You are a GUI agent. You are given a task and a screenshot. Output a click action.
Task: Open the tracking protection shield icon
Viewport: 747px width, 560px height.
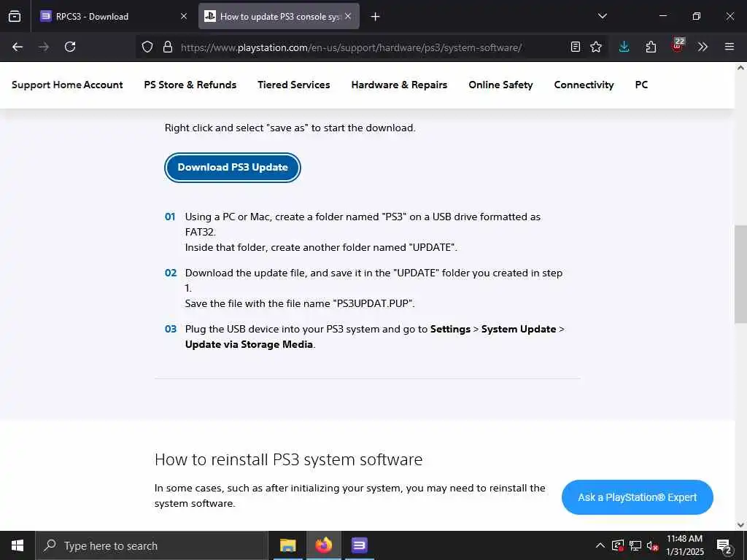click(147, 47)
